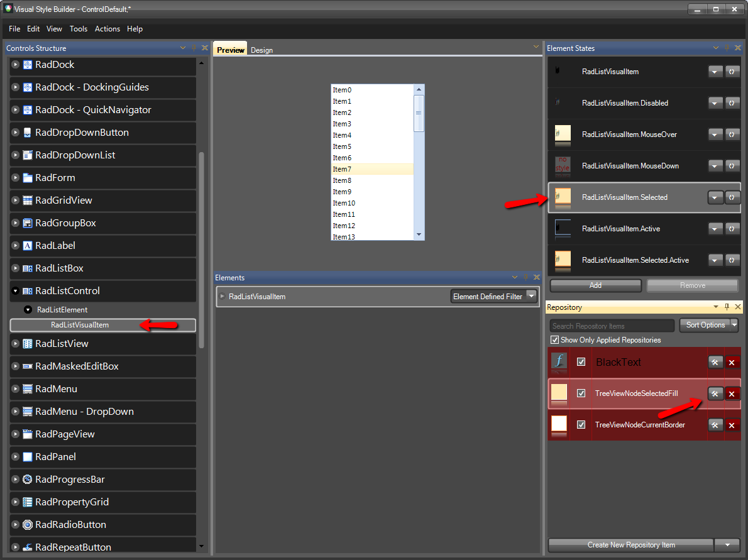Expand the RadDock - QuickNavigator node
The image size is (748, 560).
16,110
